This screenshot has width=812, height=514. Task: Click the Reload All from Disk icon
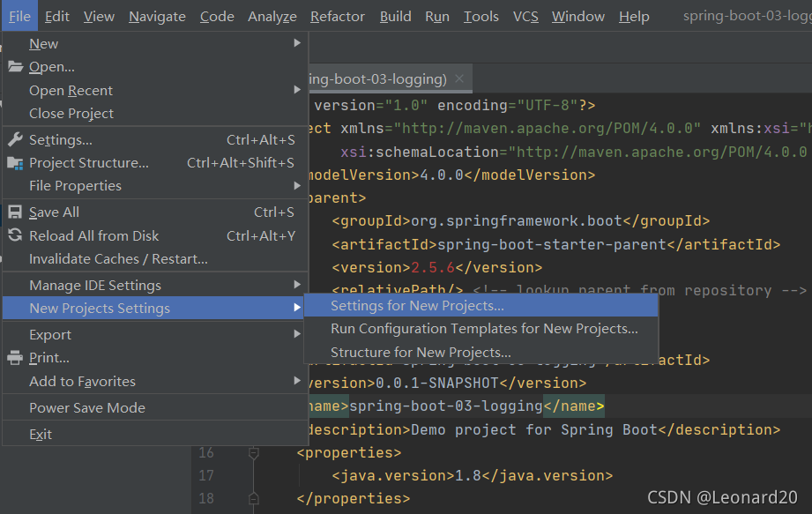point(15,235)
